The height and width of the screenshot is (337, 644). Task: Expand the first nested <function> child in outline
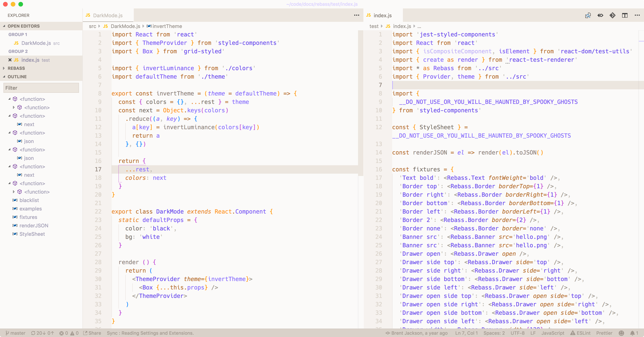[x=14, y=108]
